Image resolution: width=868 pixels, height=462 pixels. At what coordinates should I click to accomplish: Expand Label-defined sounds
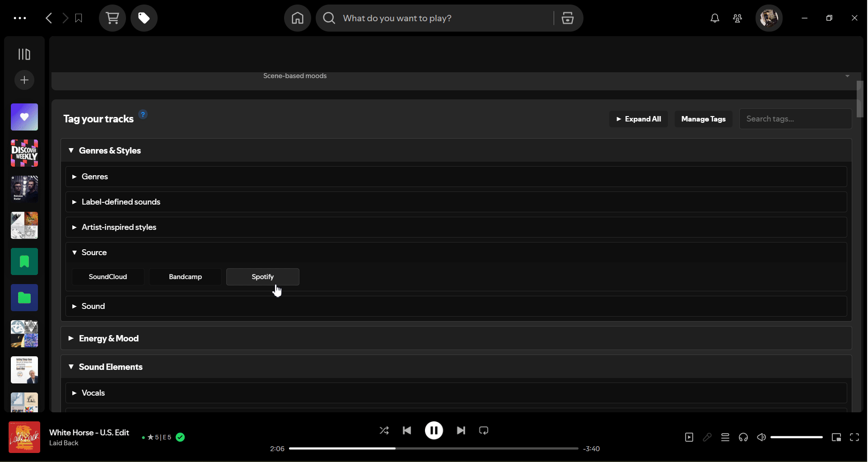[456, 202]
